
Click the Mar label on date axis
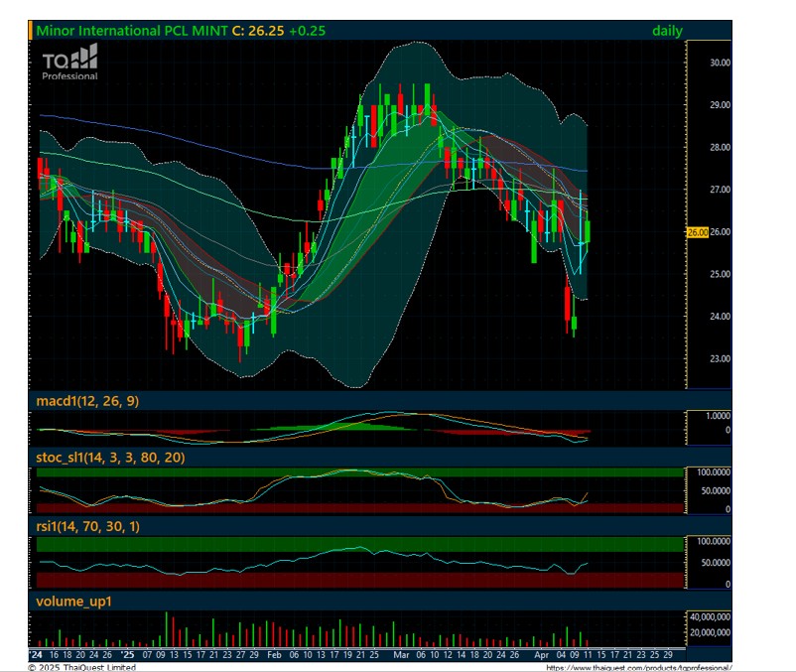click(401, 655)
